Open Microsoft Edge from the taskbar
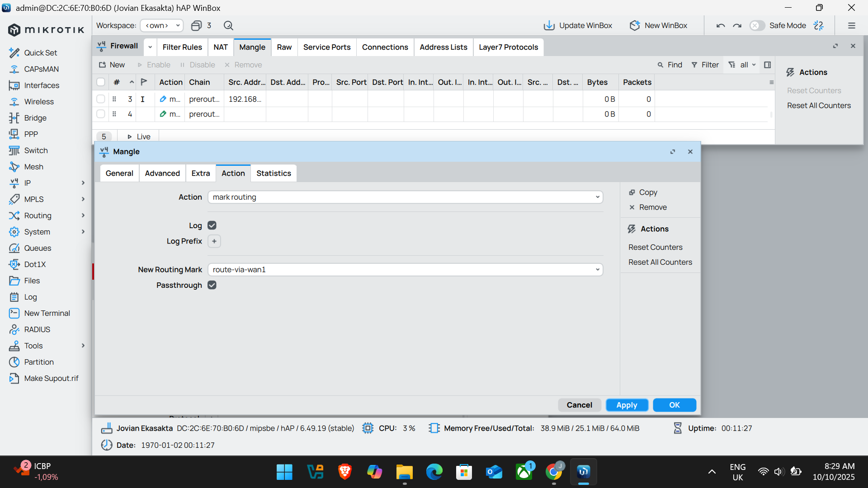This screenshot has height=488, width=868. (434, 472)
